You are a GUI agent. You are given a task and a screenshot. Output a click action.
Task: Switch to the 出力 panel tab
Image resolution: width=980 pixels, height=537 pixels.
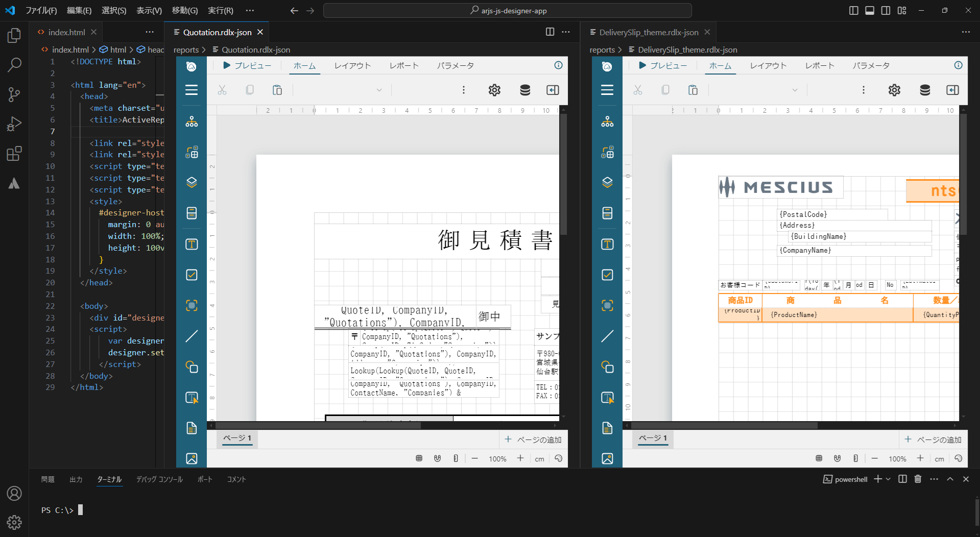pos(76,479)
